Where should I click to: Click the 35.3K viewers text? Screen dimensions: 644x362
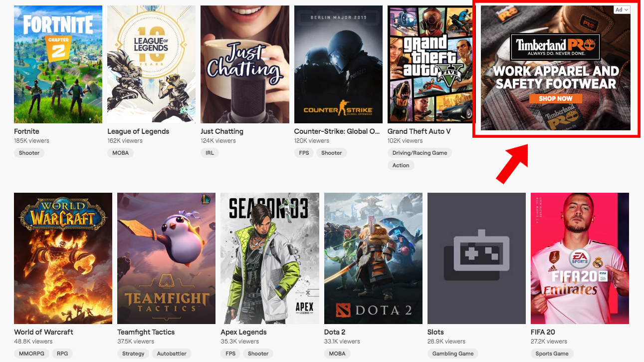click(x=239, y=342)
